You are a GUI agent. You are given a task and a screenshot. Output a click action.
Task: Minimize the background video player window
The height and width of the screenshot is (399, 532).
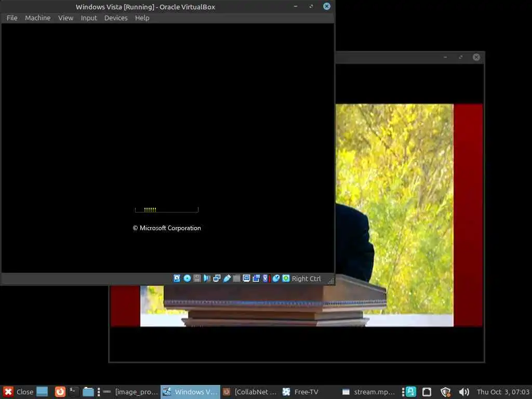point(445,57)
